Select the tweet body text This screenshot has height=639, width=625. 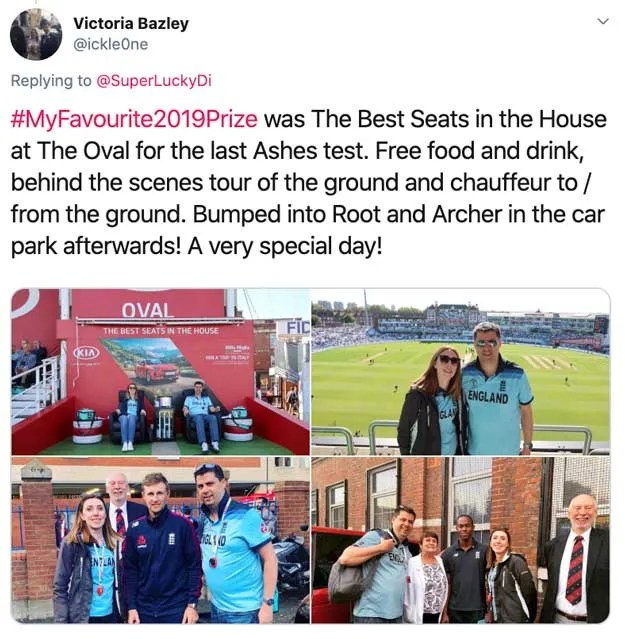coord(308,183)
